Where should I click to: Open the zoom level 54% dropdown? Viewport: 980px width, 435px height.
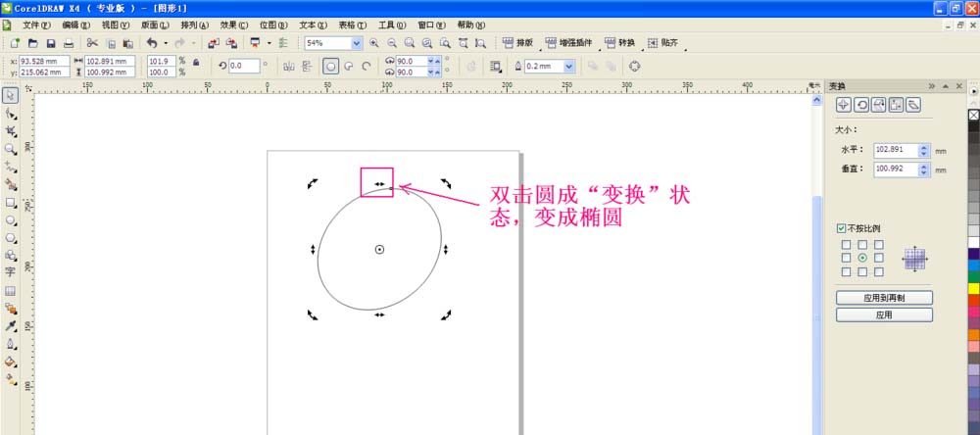pyautogui.click(x=357, y=43)
